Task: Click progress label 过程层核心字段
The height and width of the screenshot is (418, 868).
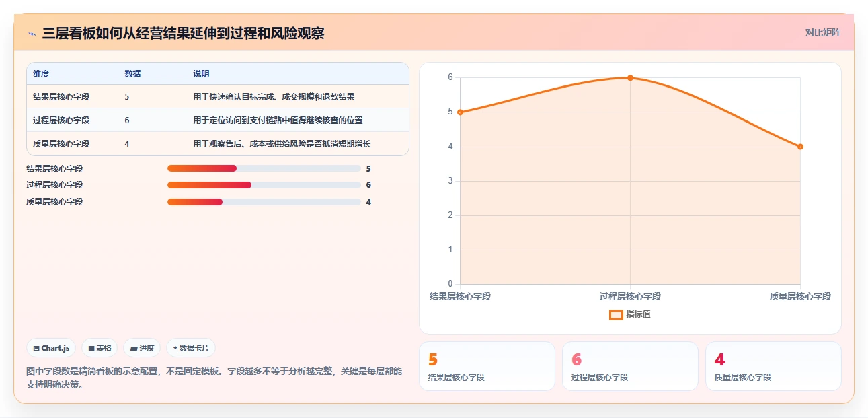Action: pyautogui.click(x=54, y=185)
